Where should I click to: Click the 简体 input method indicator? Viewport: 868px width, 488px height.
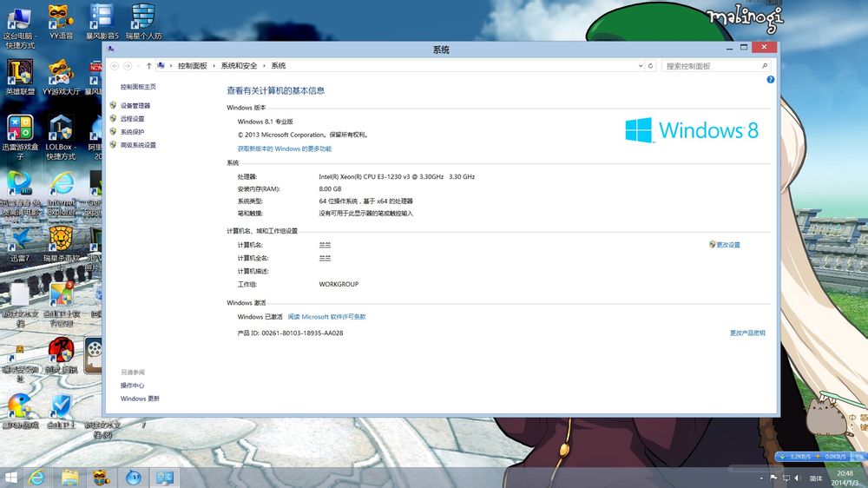tap(816, 478)
